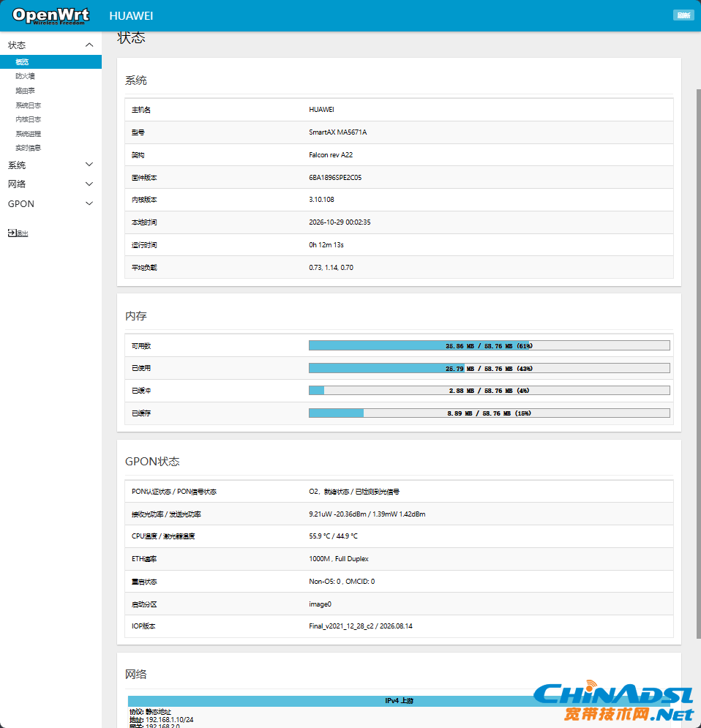The image size is (701, 728).
Task: Collapse the 状态 menu using its chevron
Action: point(89,45)
